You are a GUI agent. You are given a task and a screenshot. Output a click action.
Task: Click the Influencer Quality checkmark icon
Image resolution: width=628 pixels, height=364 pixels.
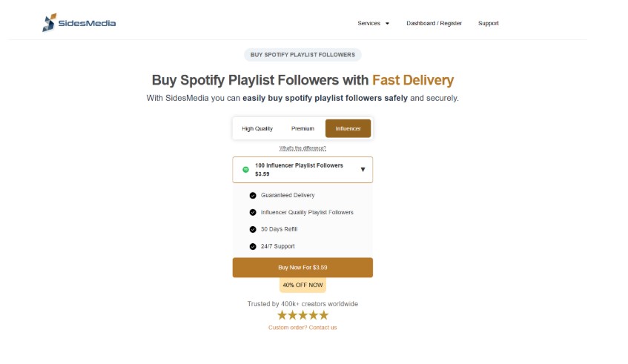click(253, 213)
